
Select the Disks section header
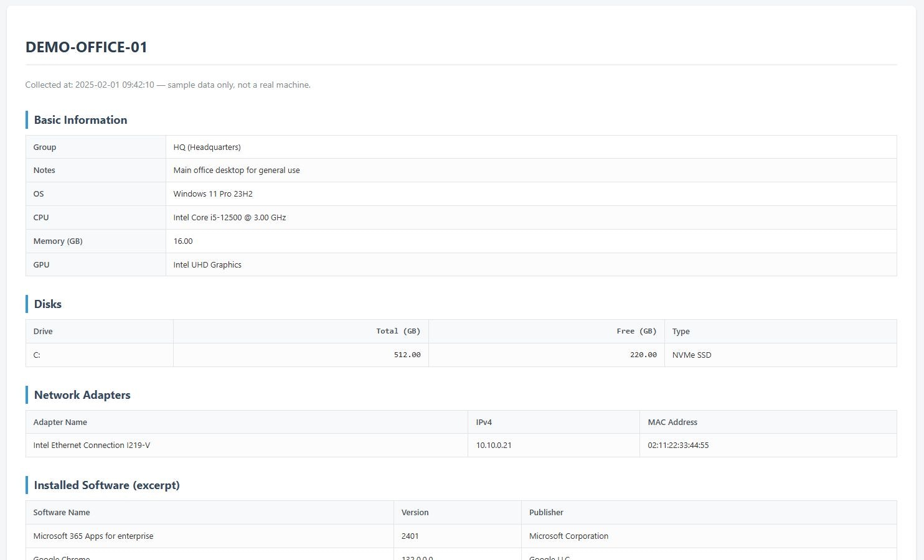click(47, 304)
